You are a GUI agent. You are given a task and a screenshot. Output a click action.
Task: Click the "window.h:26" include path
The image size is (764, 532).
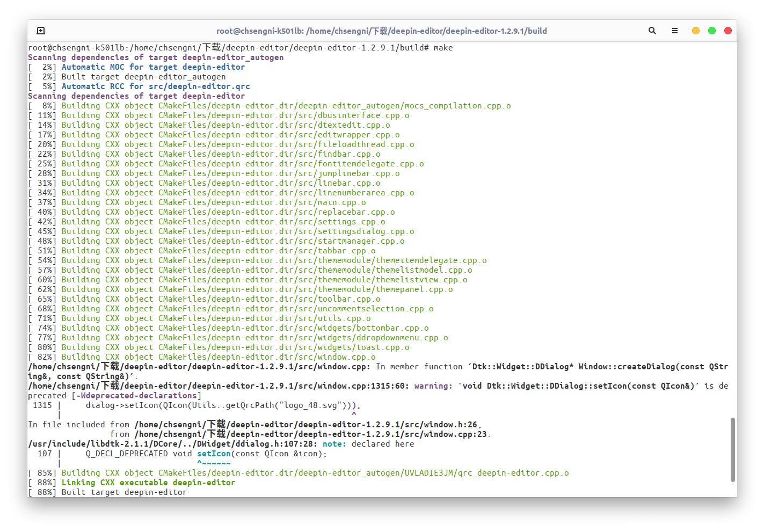305,425
